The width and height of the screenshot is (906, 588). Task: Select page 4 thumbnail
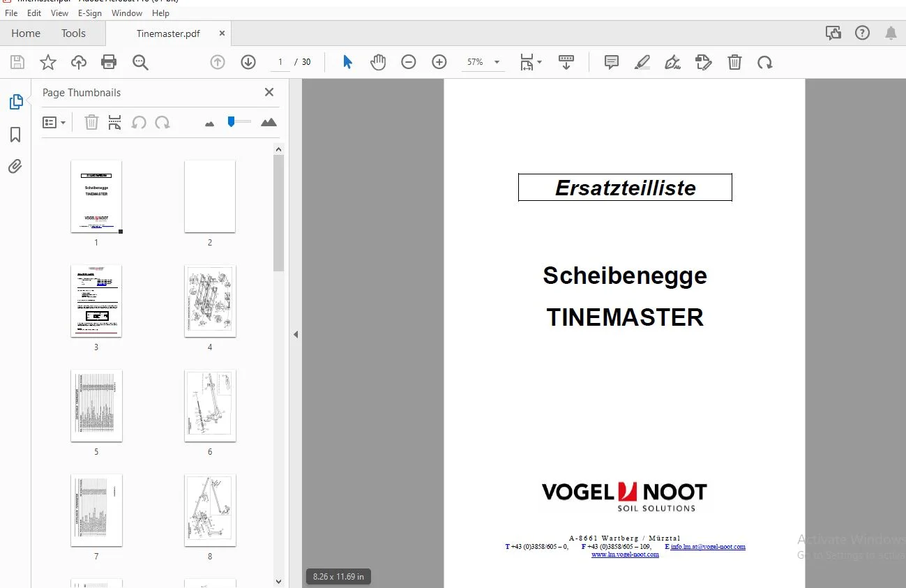pos(210,301)
